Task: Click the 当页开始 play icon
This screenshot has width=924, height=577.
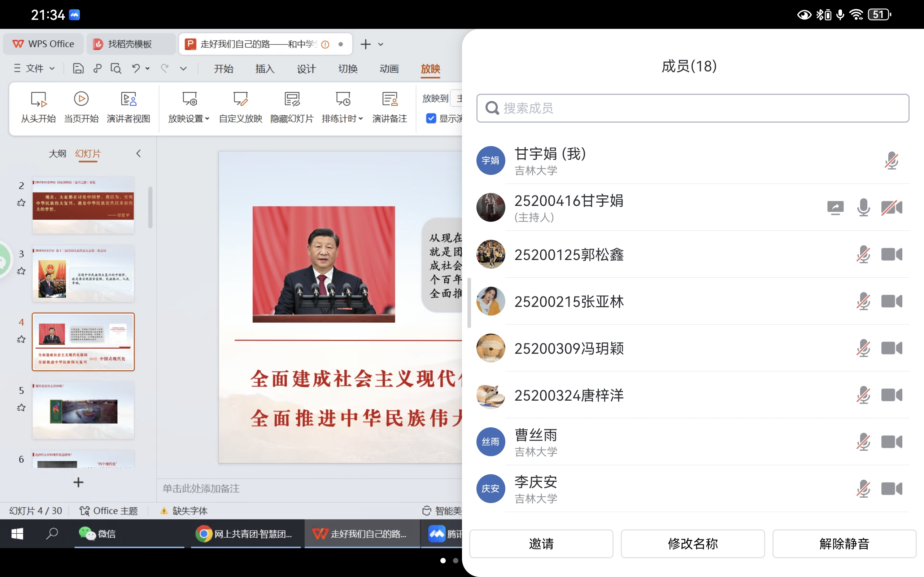Action: (81, 99)
